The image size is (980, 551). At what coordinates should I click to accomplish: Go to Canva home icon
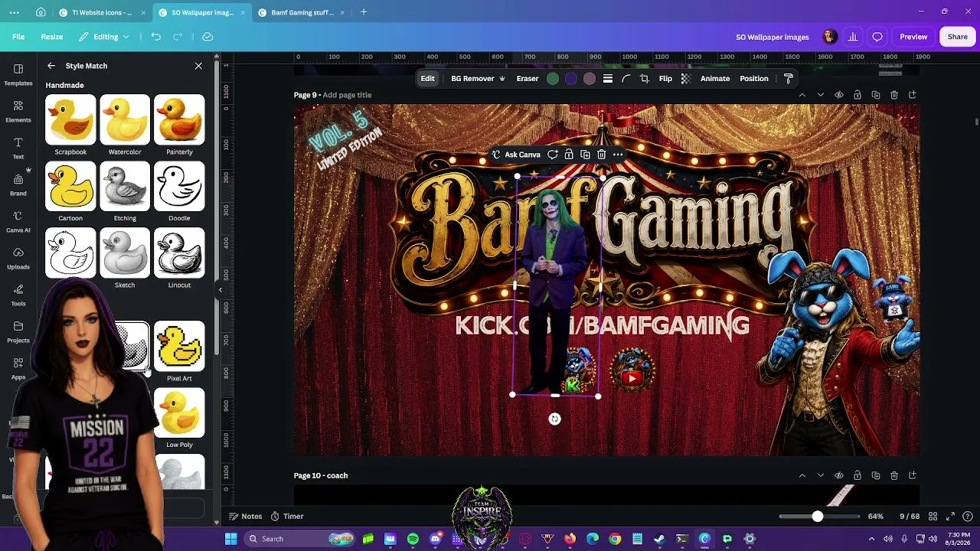(x=41, y=12)
